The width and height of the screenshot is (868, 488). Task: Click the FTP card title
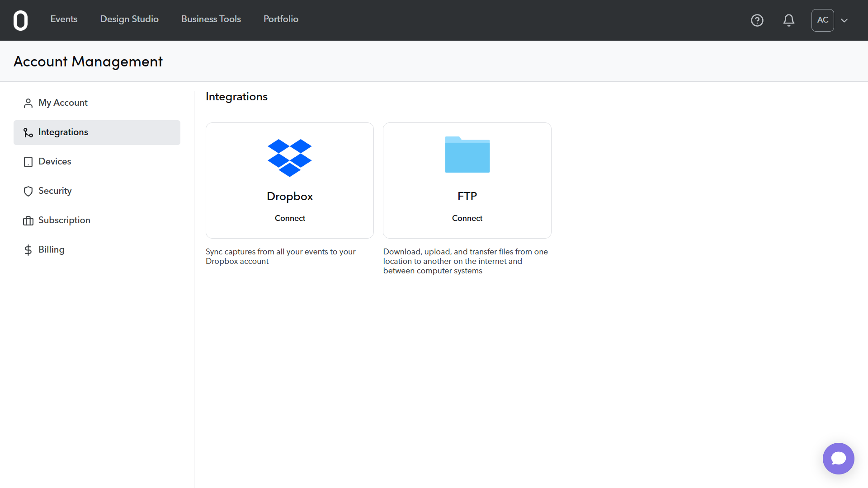(467, 196)
